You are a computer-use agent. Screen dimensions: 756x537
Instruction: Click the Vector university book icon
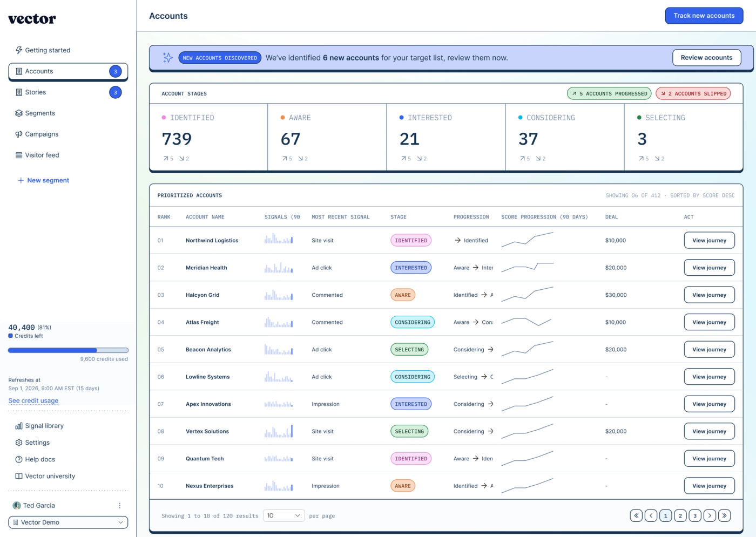click(x=19, y=476)
